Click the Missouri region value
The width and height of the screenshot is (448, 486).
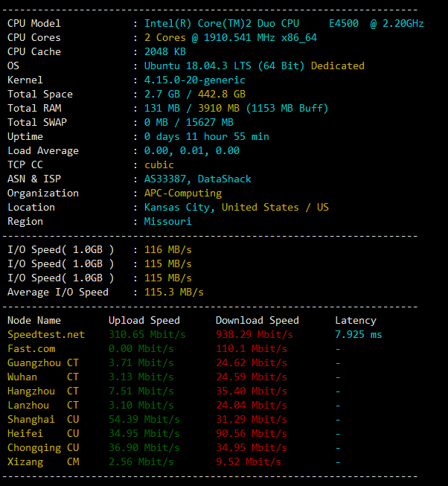168,221
